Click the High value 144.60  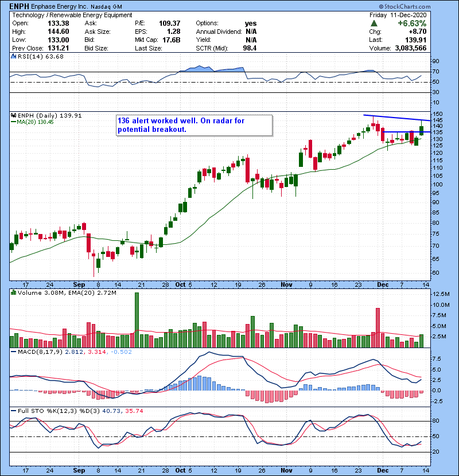59,32
